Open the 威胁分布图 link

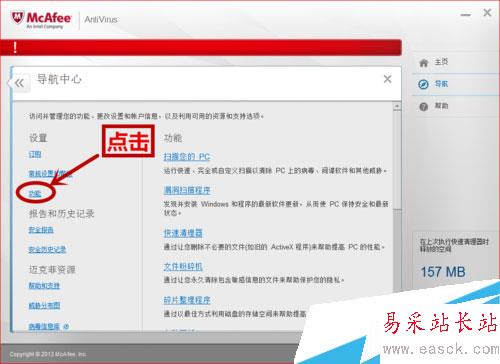(44, 305)
